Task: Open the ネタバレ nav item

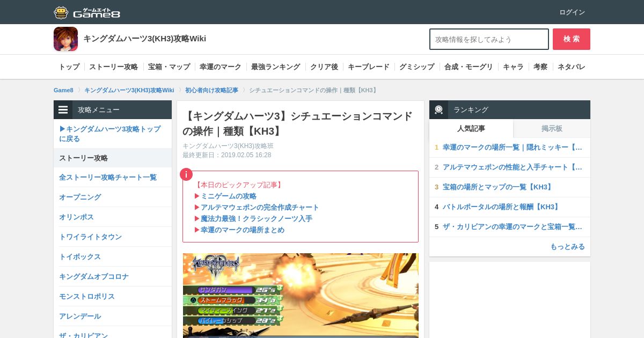Action: (x=572, y=67)
